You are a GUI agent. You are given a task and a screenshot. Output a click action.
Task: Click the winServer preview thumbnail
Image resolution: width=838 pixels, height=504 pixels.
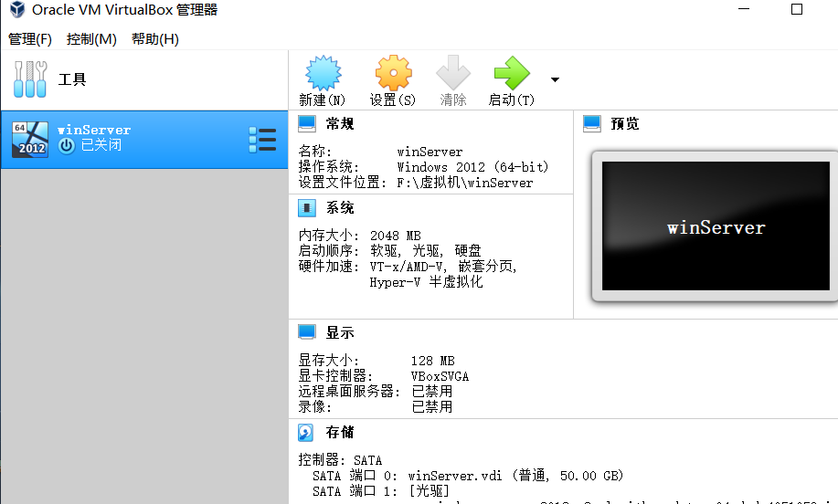(x=716, y=226)
